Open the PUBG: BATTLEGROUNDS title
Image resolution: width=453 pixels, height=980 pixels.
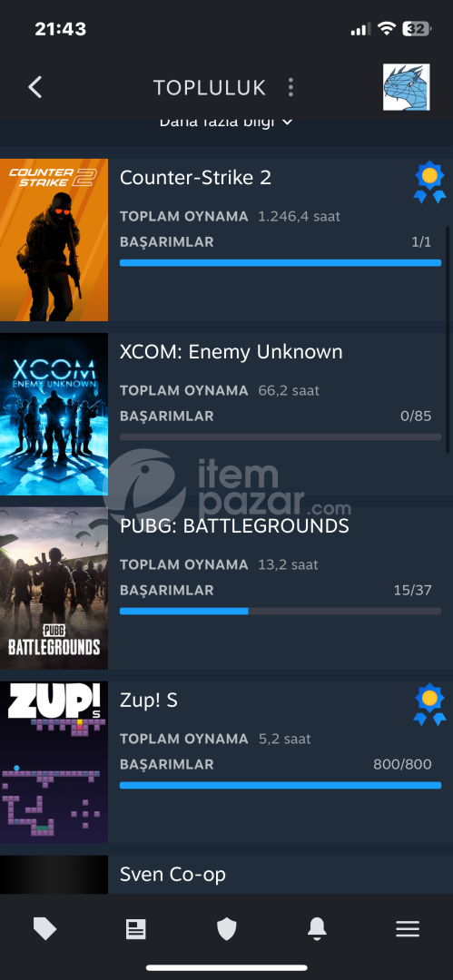[x=234, y=526]
